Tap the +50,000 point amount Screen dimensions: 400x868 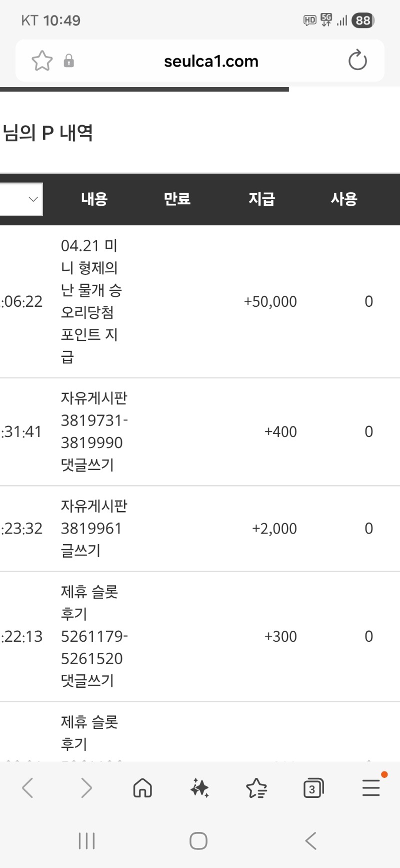270,301
